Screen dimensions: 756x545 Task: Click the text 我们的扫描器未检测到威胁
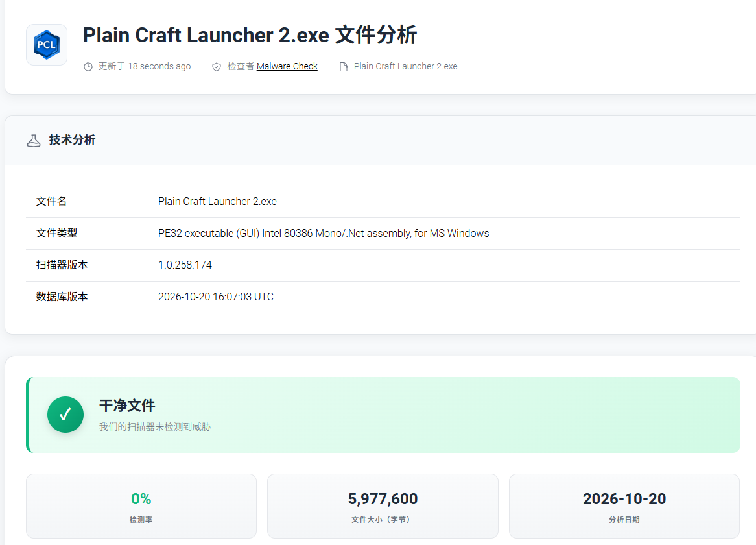click(155, 427)
